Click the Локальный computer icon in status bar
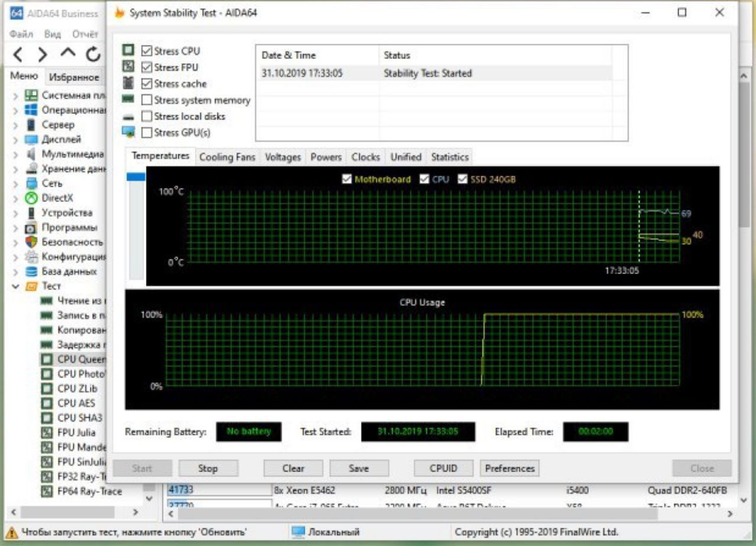756x546 pixels. tap(298, 532)
